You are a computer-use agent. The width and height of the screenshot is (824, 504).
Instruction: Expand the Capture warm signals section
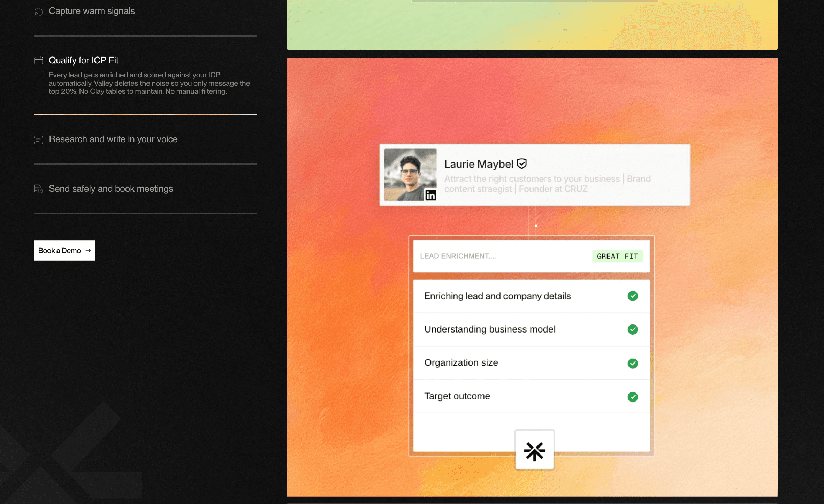point(92,11)
